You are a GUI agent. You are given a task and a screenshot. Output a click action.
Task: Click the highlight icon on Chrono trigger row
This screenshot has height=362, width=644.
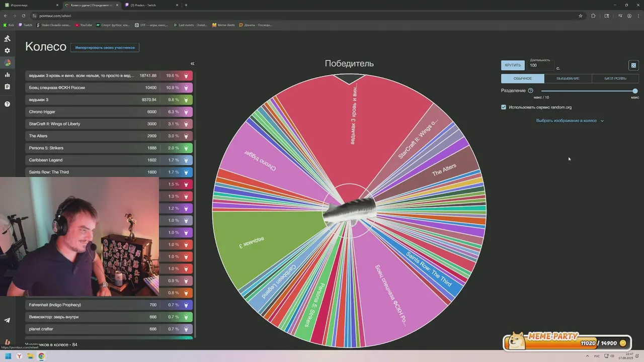(x=186, y=112)
